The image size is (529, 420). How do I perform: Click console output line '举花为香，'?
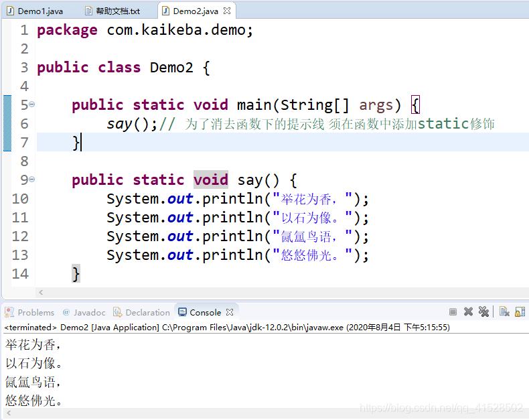tap(33, 345)
